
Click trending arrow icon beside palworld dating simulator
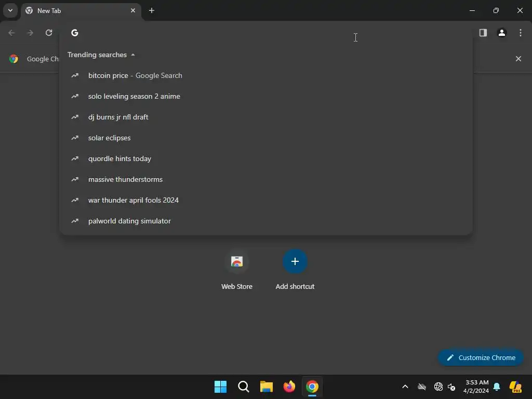(75, 221)
